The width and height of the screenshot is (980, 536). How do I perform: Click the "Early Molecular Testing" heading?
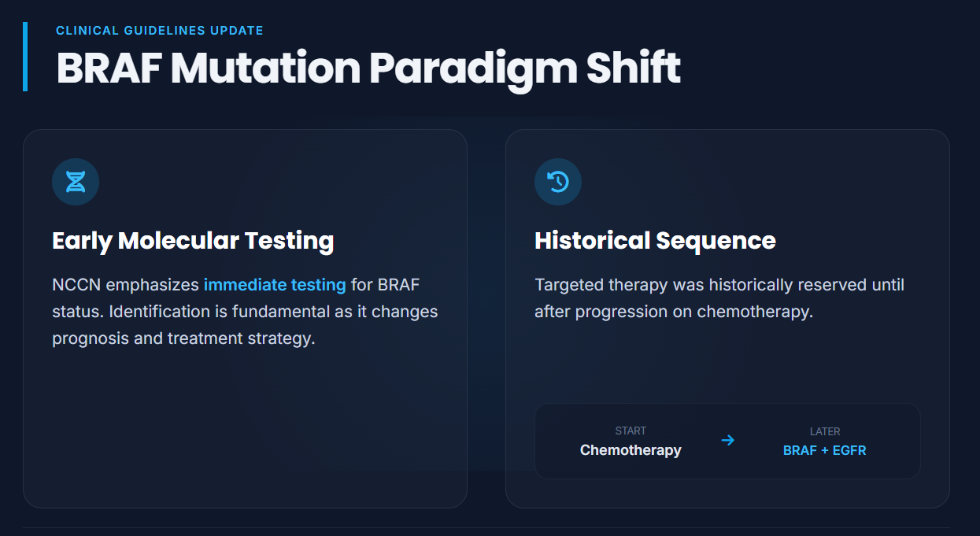click(x=193, y=241)
